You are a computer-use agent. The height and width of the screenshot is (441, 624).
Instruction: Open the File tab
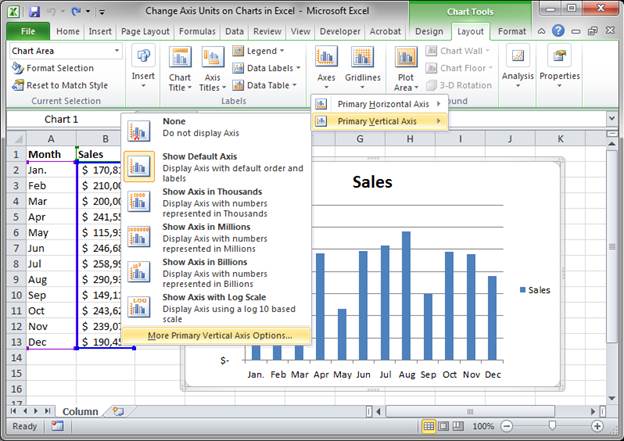click(x=28, y=31)
